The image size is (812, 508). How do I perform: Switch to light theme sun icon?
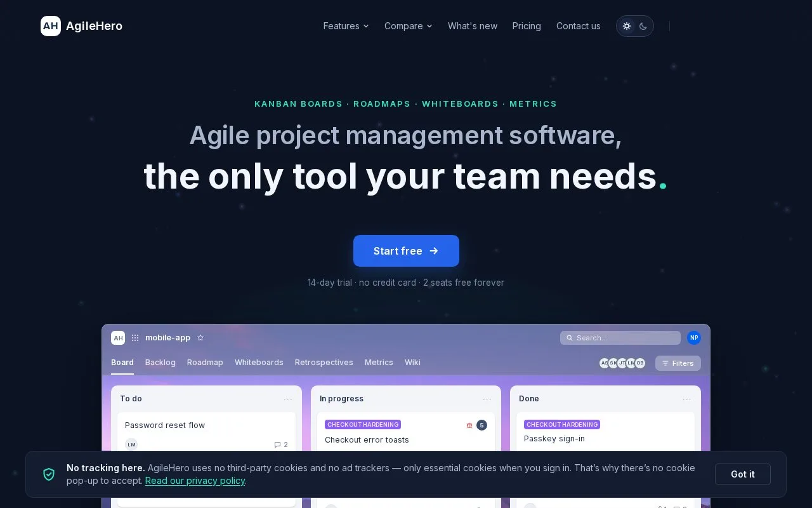click(x=627, y=26)
